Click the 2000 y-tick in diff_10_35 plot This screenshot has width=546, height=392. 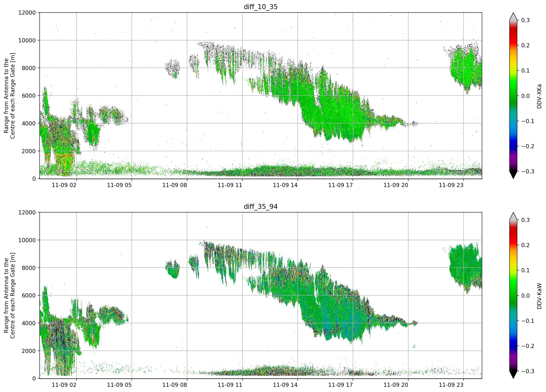point(29,151)
